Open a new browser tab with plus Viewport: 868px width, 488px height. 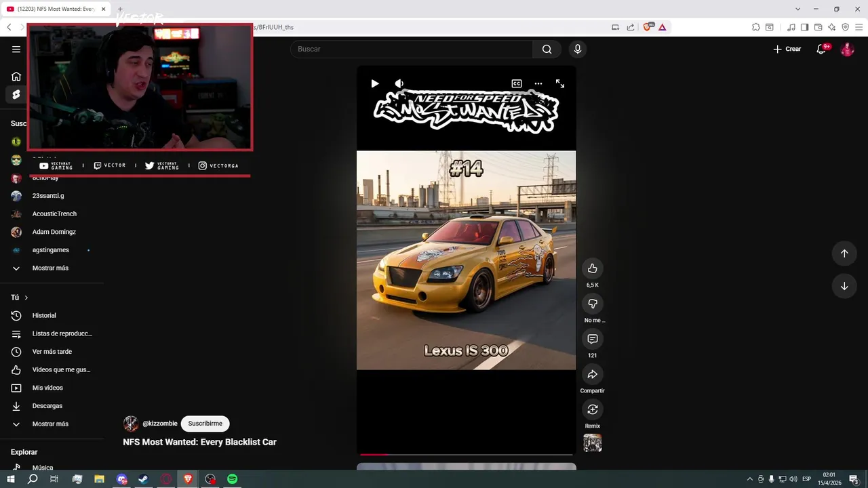(x=120, y=9)
